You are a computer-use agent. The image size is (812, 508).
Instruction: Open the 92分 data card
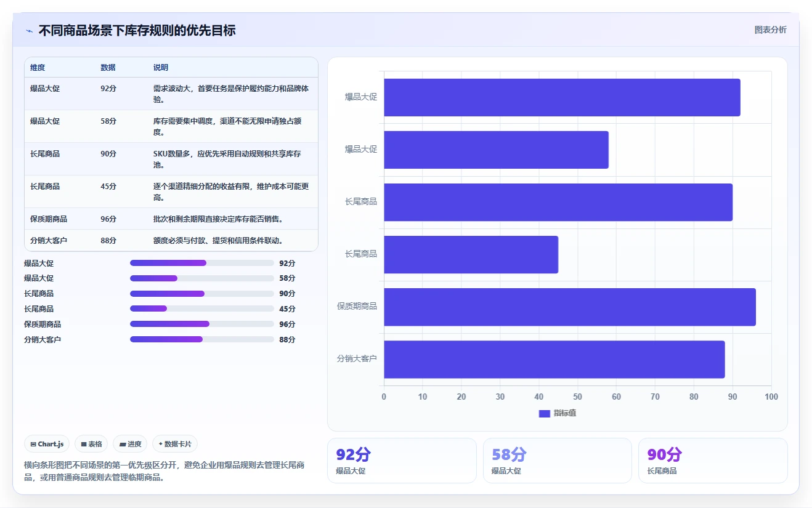(x=402, y=461)
